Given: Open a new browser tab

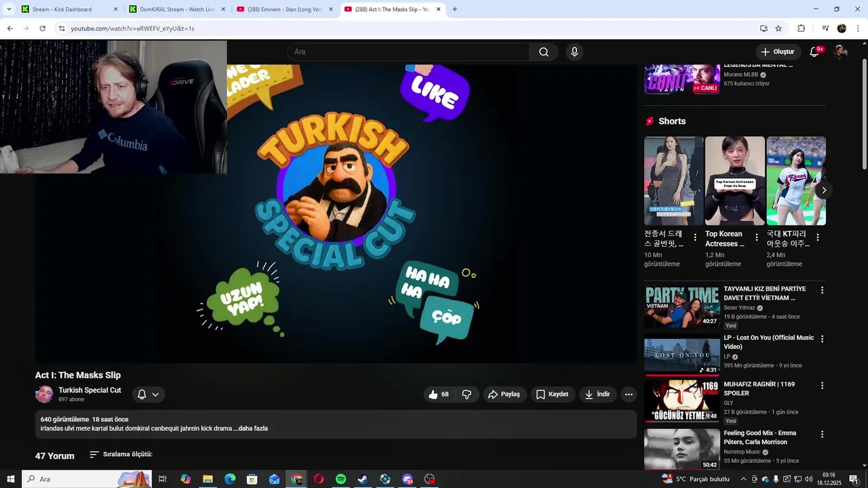Looking at the screenshot, I should pyautogui.click(x=454, y=9).
